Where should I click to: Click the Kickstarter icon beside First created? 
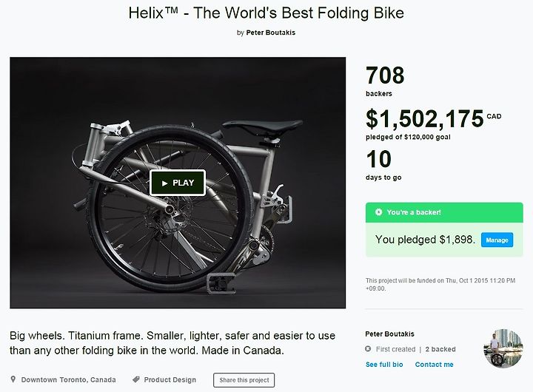[x=368, y=349]
